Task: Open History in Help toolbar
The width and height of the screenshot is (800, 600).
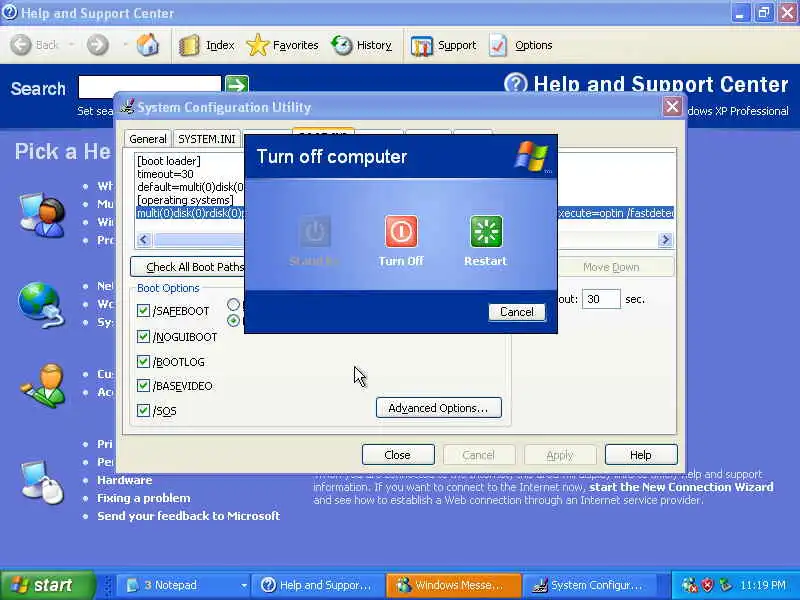Action: 362,45
